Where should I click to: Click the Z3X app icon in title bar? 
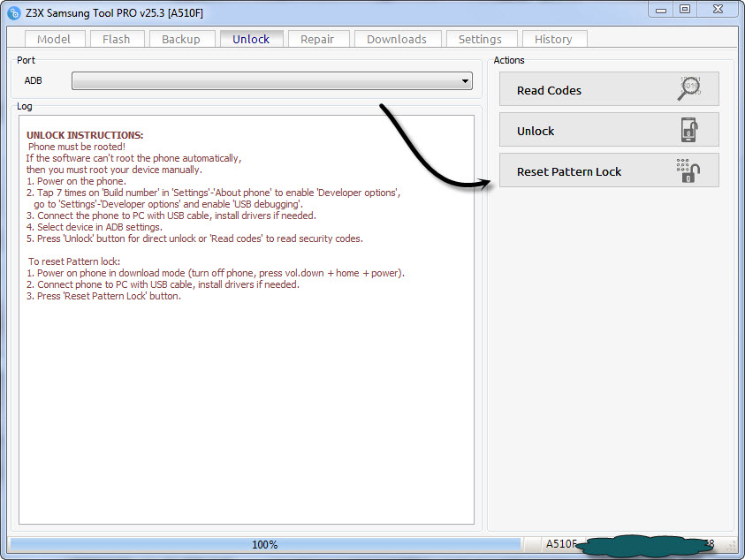pyautogui.click(x=14, y=13)
